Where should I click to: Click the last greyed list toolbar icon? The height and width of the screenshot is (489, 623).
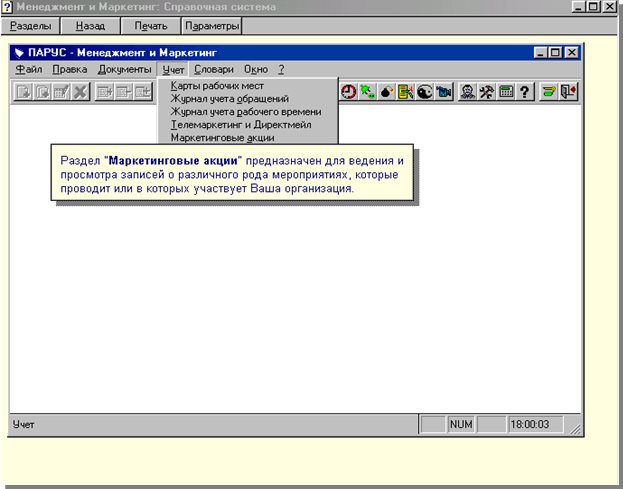coord(143,92)
